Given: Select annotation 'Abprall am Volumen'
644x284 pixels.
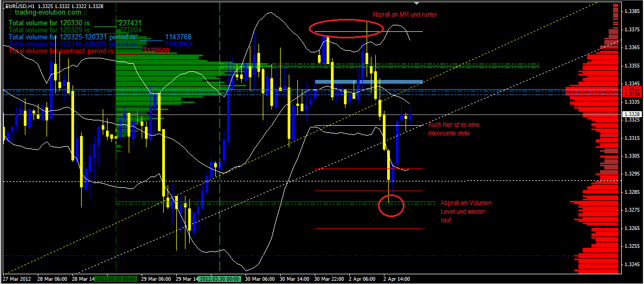Looking at the screenshot, I should [x=466, y=203].
